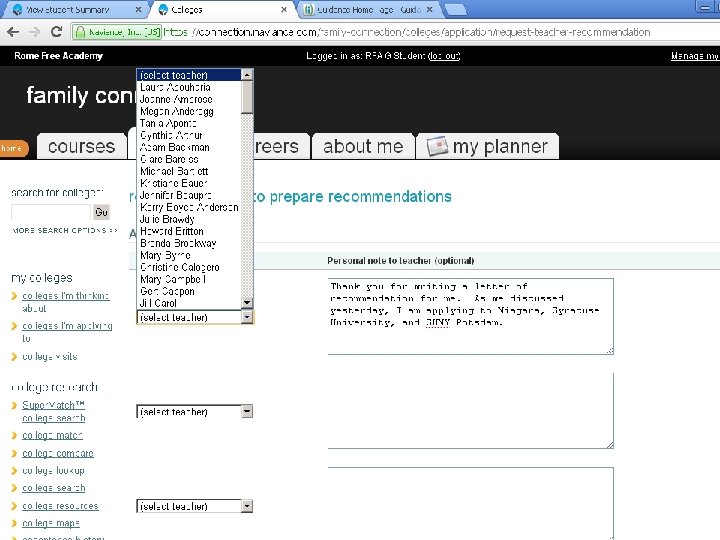720x540 pixels.
Task: Switch to the Guidance Home Page browser tab
Action: 368,9
